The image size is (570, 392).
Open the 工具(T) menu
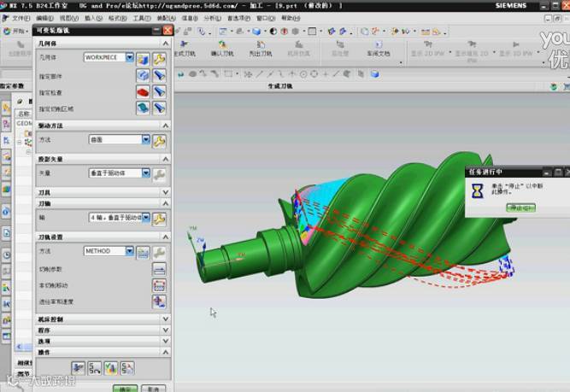pyautogui.click(x=141, y=18)
